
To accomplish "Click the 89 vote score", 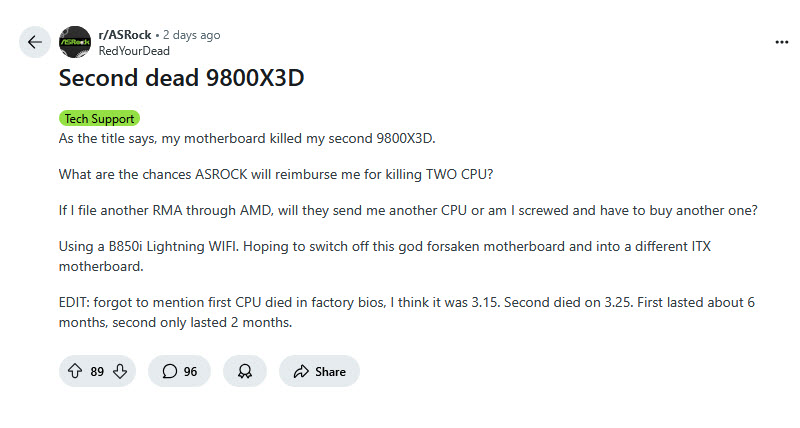I will point(97,371).
